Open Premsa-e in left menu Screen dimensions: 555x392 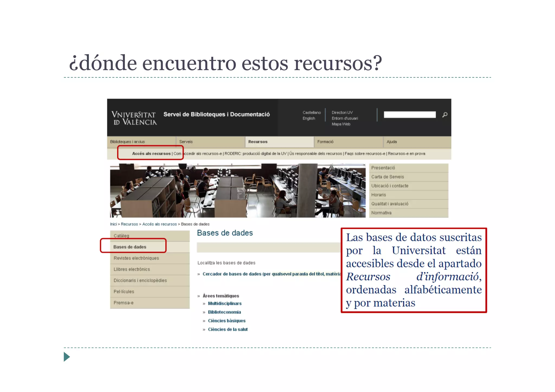[150, 303]
